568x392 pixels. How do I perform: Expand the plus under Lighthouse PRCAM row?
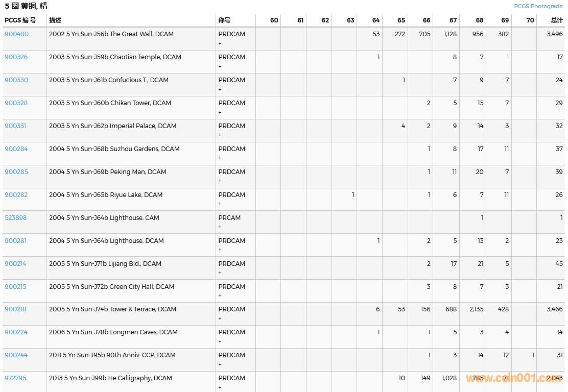[220, 227]
